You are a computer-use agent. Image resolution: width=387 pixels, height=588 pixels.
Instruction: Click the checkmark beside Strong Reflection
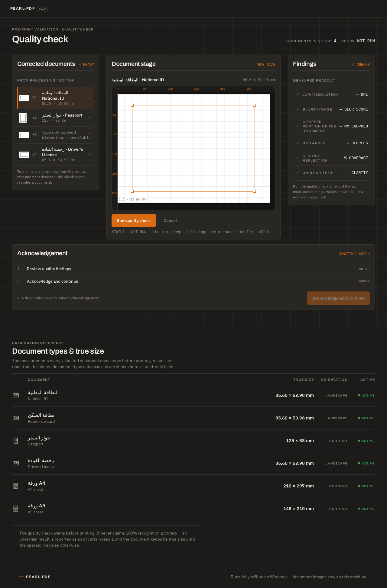click(x=298, y=158)
